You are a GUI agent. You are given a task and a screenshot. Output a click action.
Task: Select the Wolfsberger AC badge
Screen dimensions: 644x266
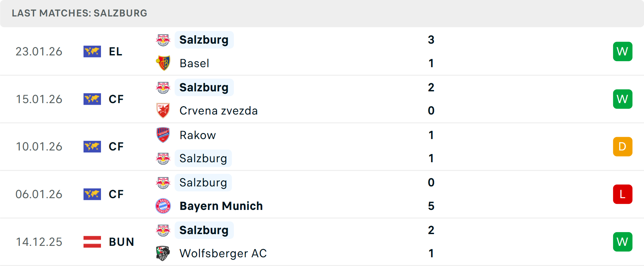pos(163,254)
